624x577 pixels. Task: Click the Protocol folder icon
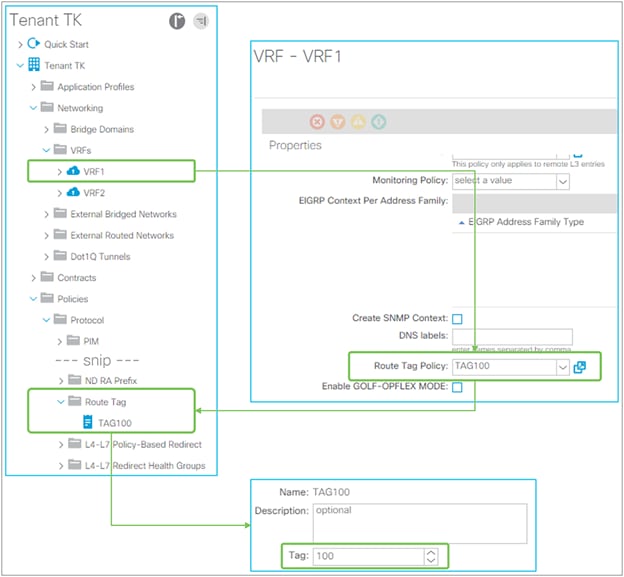point(60,319)
